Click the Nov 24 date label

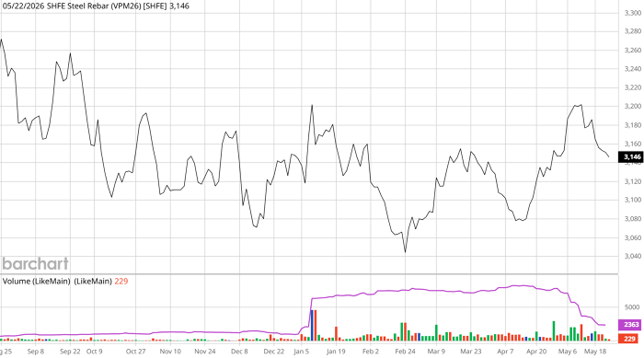point(205,352)
